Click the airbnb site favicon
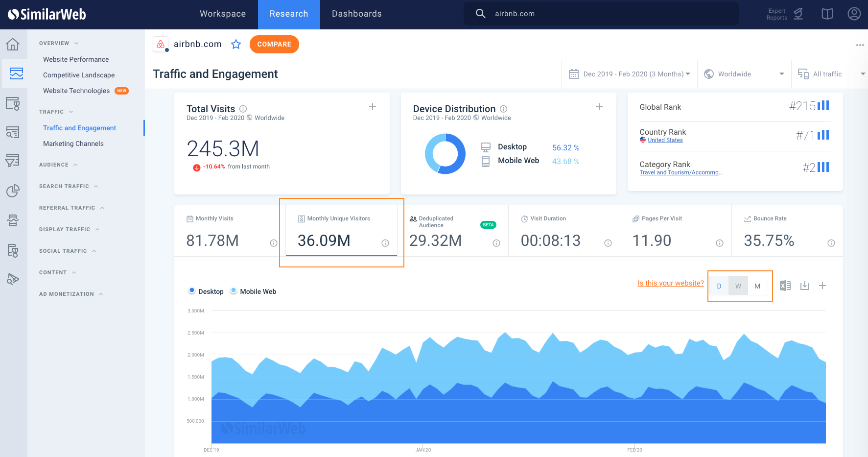Viewport: 868px width, 457px height. click(x=161, y=44)
